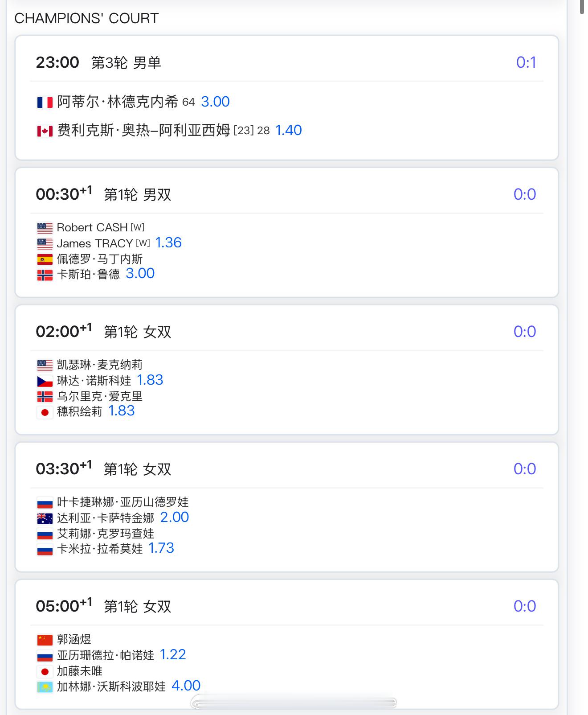
Task: Click the France flag icon
Action: 45,103
